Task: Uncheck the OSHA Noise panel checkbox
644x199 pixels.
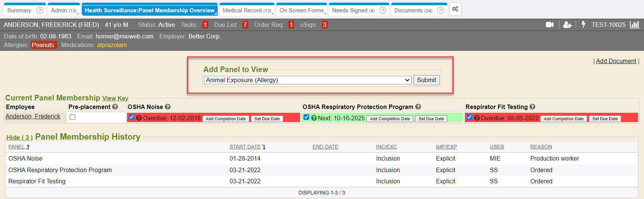Action: pyautogui.click(x=131, y=117)
